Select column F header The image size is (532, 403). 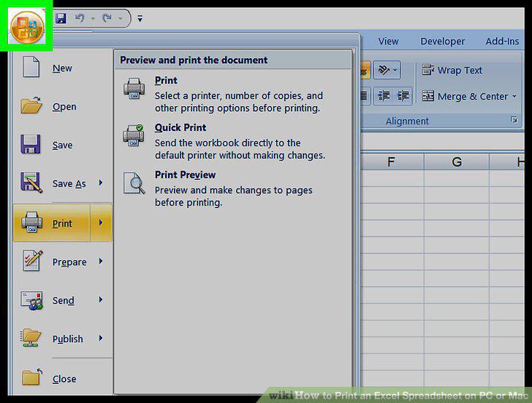coord(391,162)
